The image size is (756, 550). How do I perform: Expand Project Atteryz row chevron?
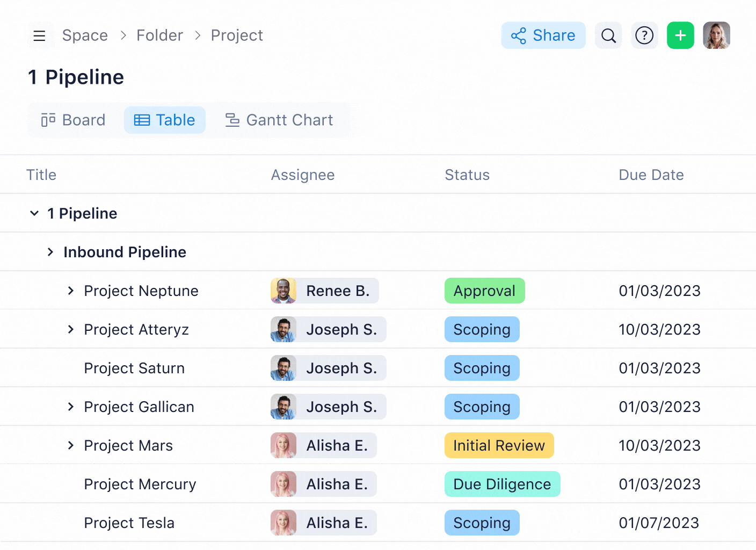pyautogui.click(x=70, y=329)
